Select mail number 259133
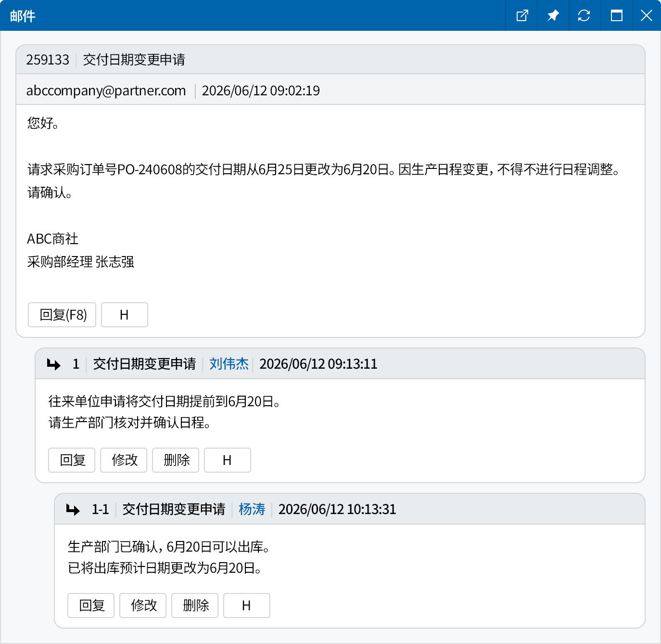 48,60
